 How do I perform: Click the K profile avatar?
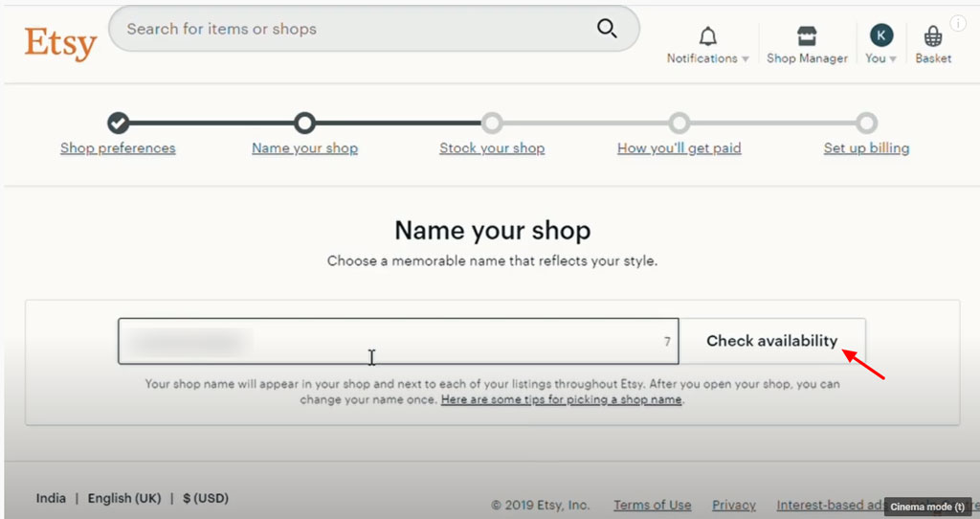point(881,35)
